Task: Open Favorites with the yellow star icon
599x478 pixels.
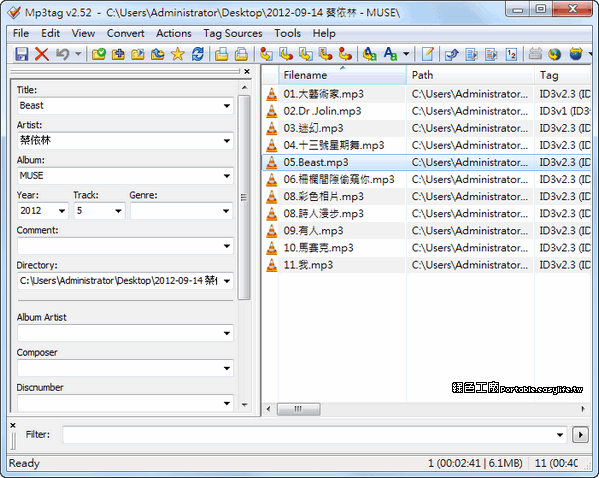Action: click(178, 54)
